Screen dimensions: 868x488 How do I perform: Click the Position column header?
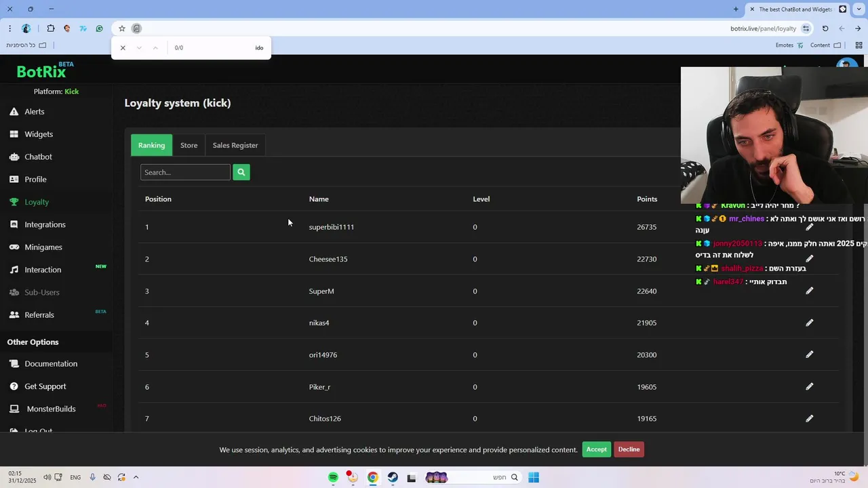tap(158, 199)
